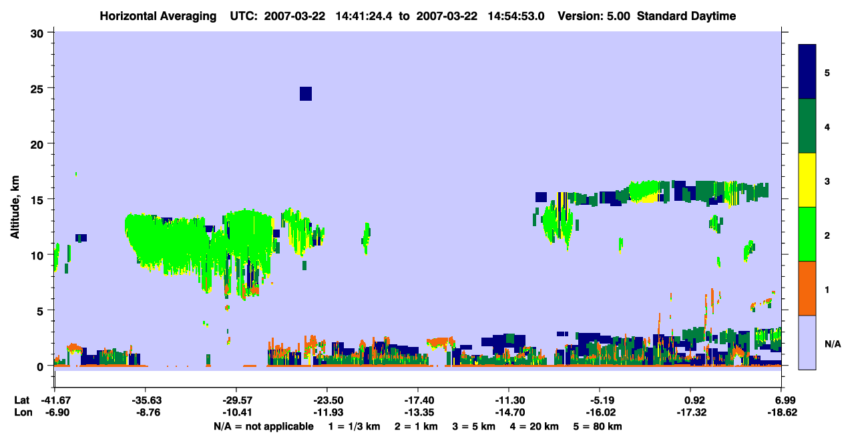Click the altitude tick label '30'
Viewport: 868px width, 445px height.
pyautogui.click(x=39, y=33)
